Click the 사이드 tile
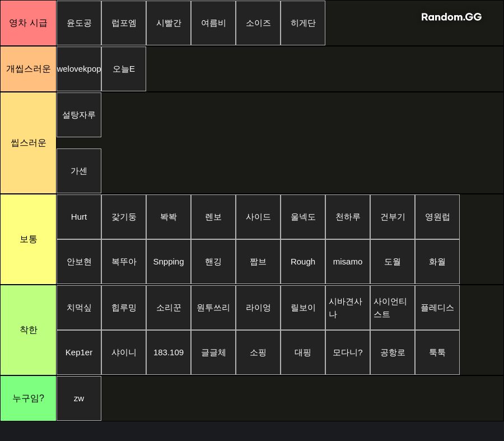The height and width of the screenshot is (441, 504). coord(258,217)
